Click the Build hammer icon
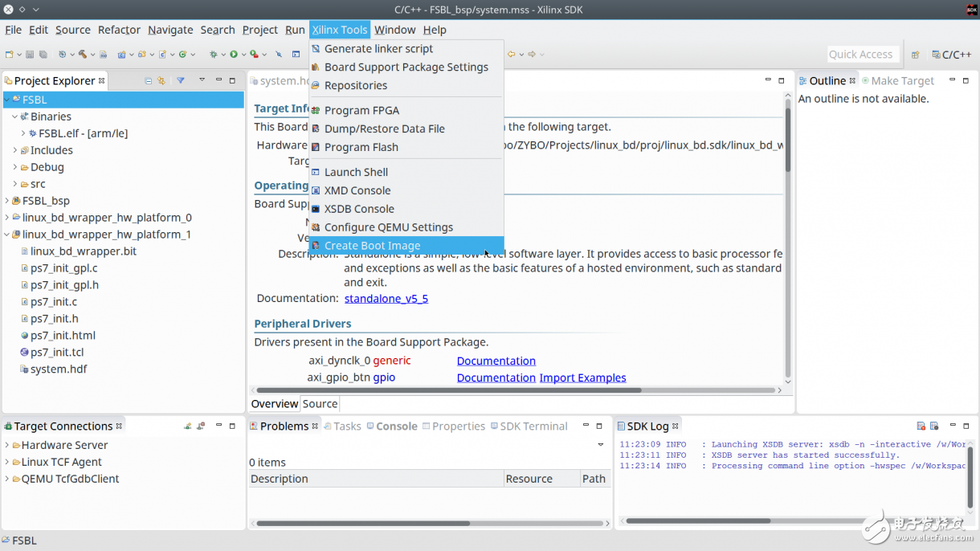980x551 pixels. pos(82,55)
